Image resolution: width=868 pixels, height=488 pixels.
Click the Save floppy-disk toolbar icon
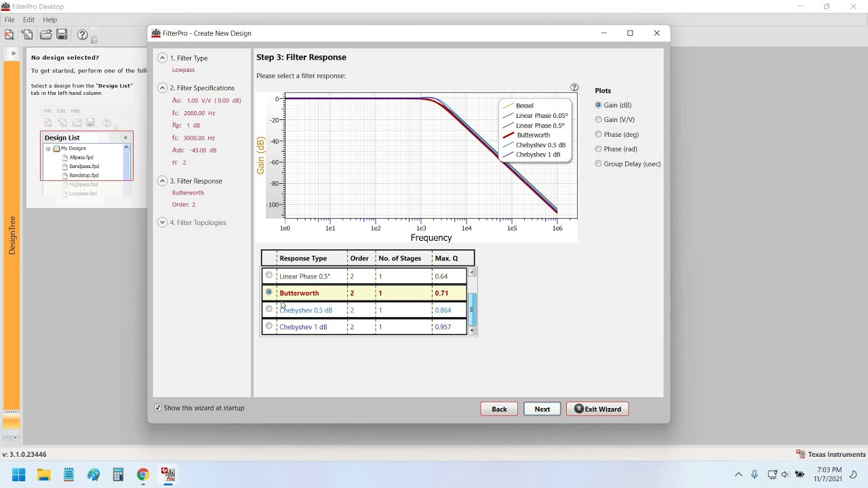coord(62,35)
